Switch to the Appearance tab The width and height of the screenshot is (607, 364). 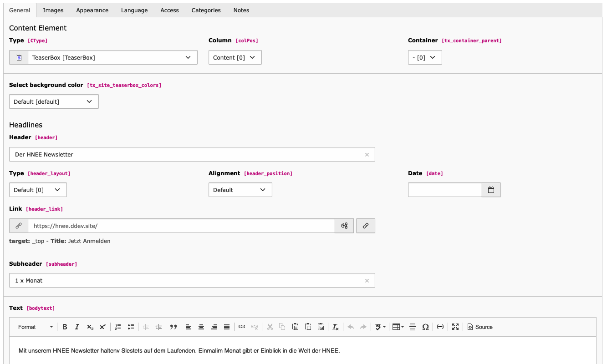click(x=92, y=10)
